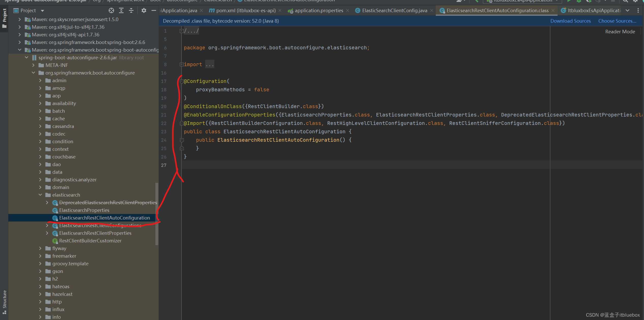Viewport: 644px width, 320px height.
Task: Click the Project tree vertical scrollbar
Action: pos(157,214)
